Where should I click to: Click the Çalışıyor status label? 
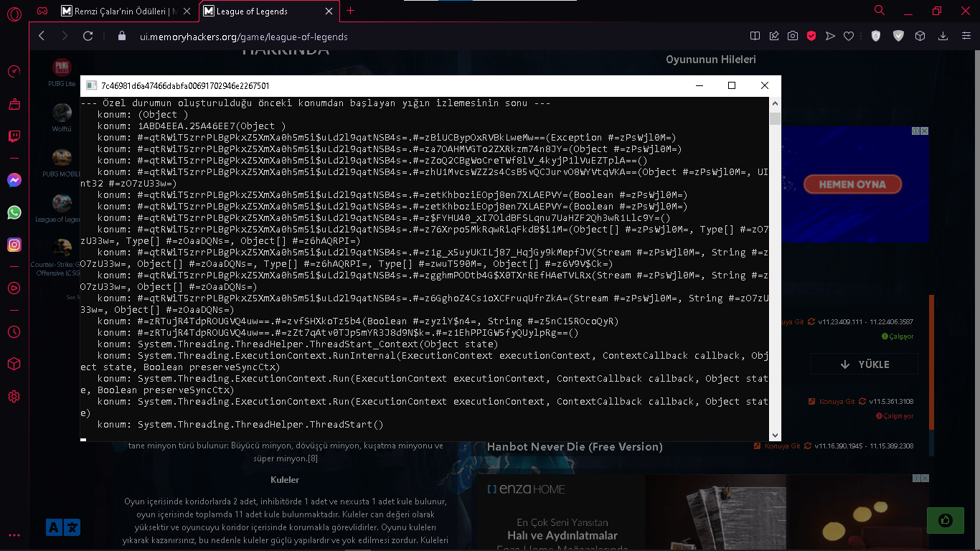[x=897, y=336]
